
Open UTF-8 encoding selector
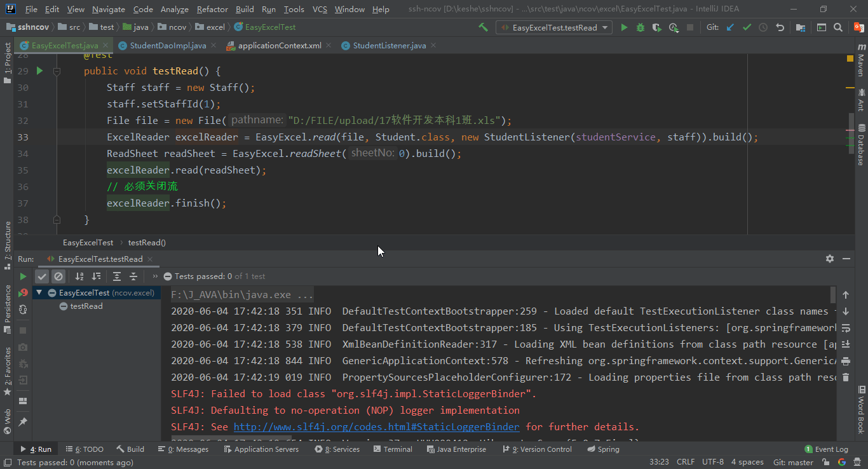click(713, 463)
